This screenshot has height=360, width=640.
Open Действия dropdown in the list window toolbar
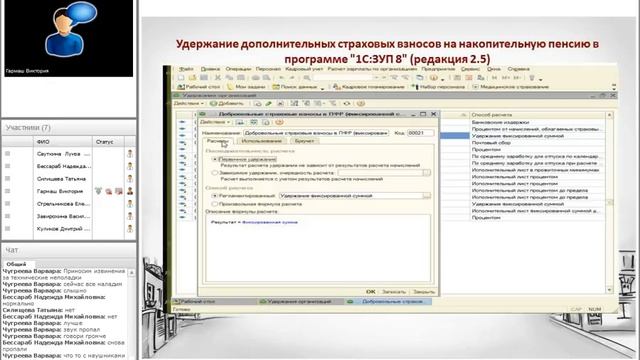coord(189,103)
